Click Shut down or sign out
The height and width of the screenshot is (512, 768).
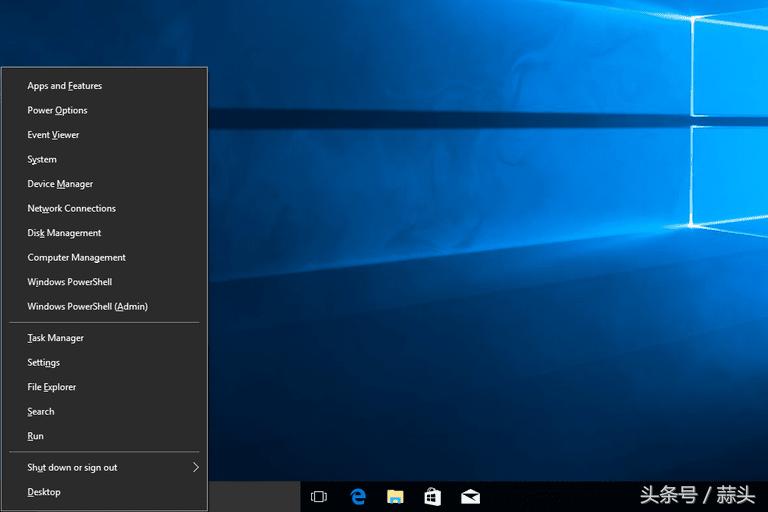point(104,467)
